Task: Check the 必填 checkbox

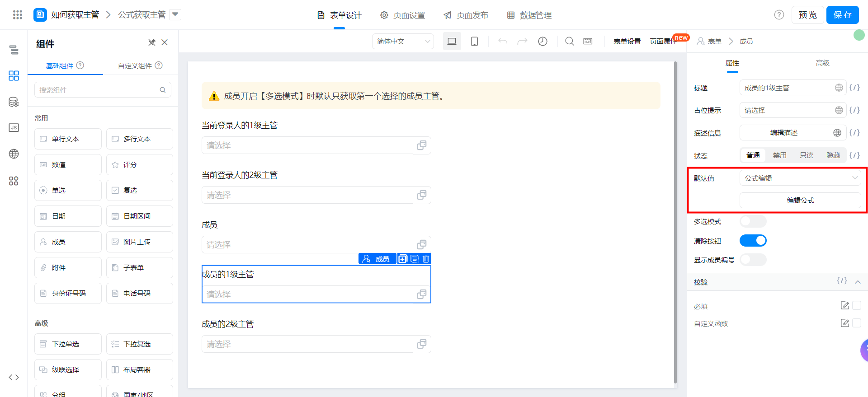Action: click(x=857, y=306)
